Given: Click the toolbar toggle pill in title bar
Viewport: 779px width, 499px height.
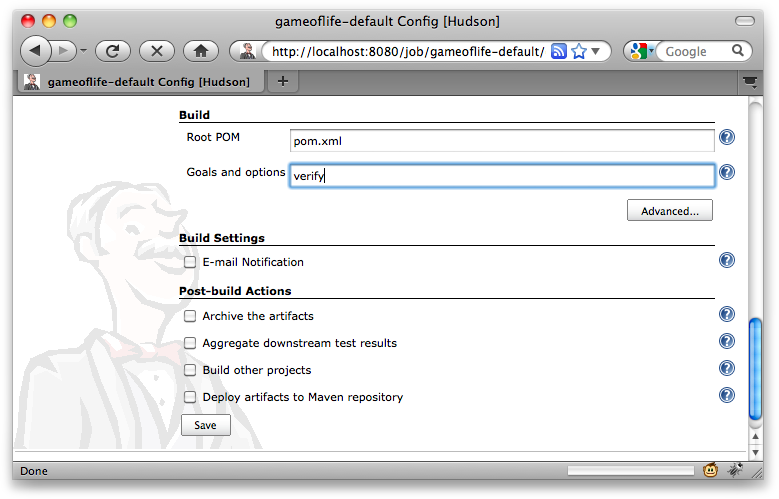Looking at the screenshot, I should pyautogui.click(x=745, y=21).
